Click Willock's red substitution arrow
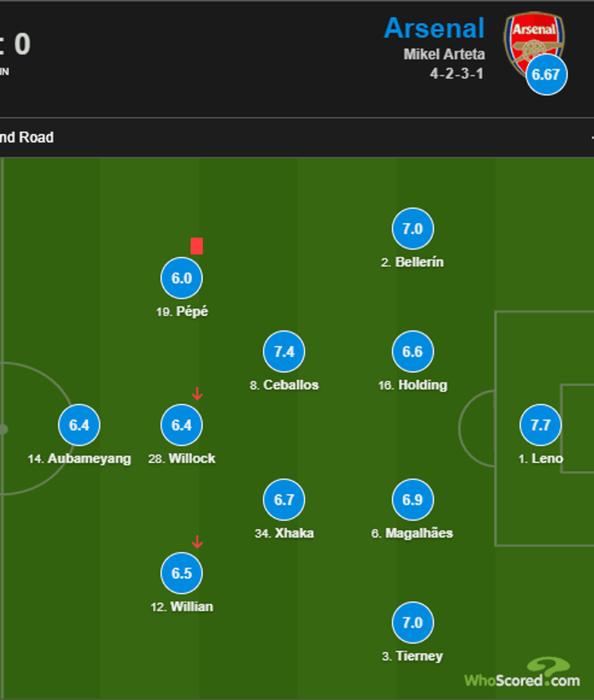This screenshot has width=594, height=700. point(196,395)
